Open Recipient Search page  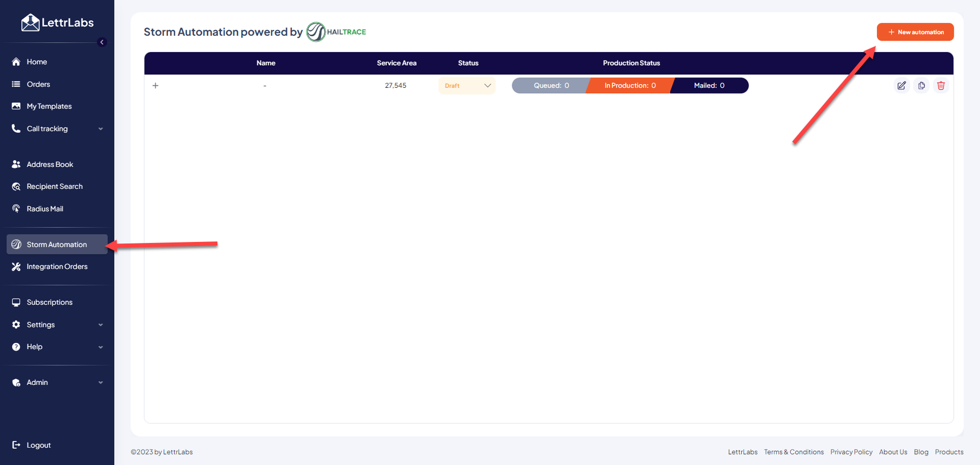[55, 186]
